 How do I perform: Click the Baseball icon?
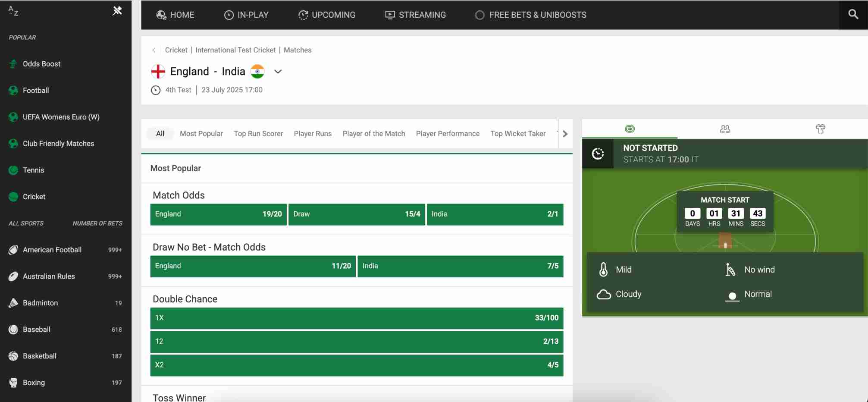click(x=13, y=330)
